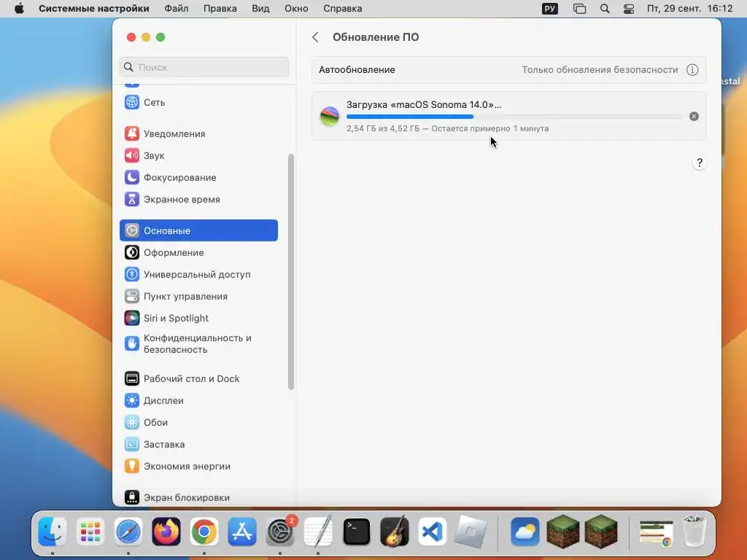Open Stage Manager menu bar icon

coord(579,9)
